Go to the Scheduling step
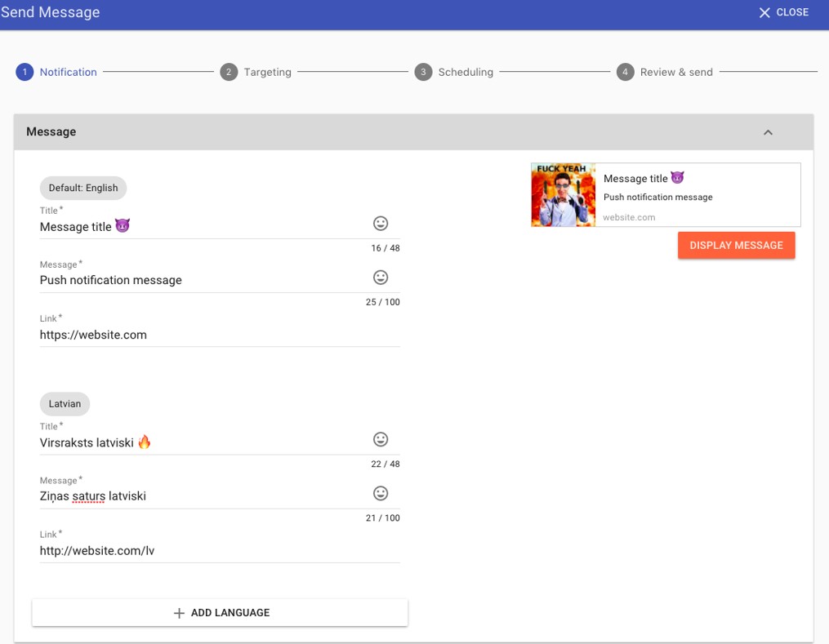Screen dimensions: 829x644 (454, 72)
